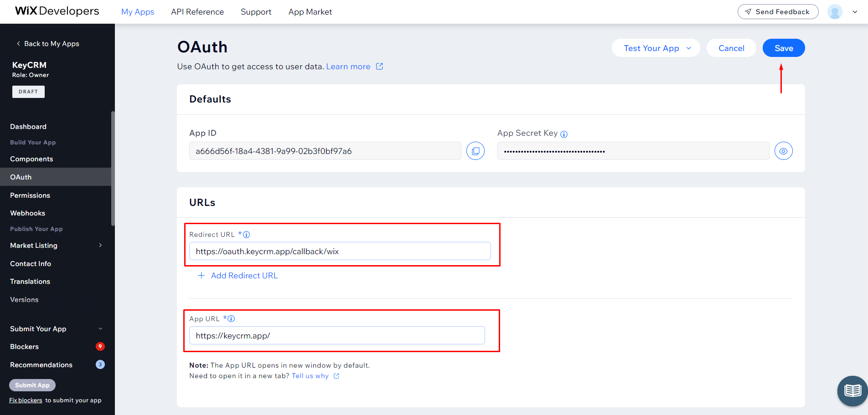
Task: Click the Recommendations count badge 3
Action: click(x=100, y=364)
